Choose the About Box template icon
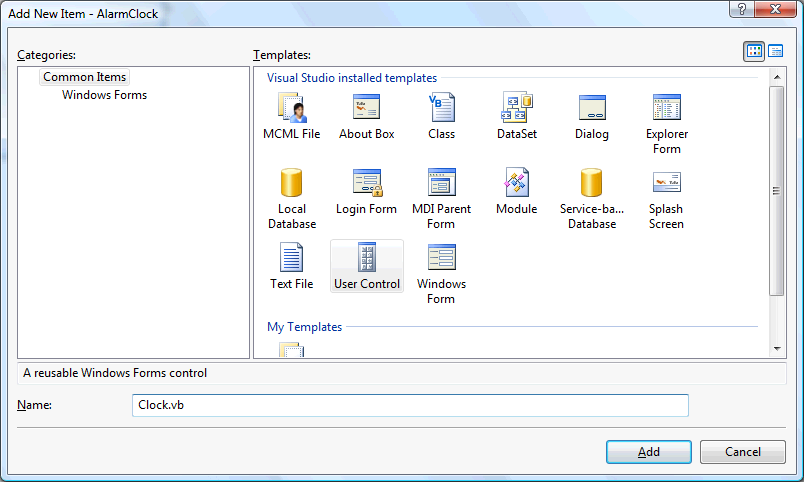Screen dimensions: 804x482 tap(367, 107)
